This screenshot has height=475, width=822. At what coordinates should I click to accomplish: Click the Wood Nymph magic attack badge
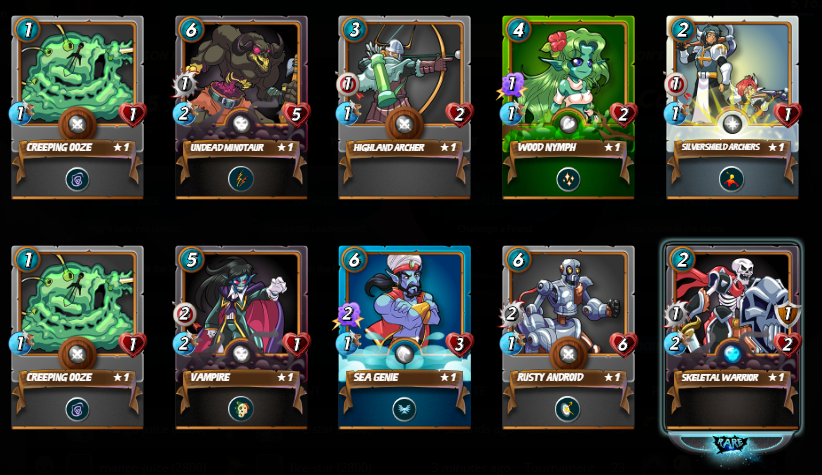511,84
